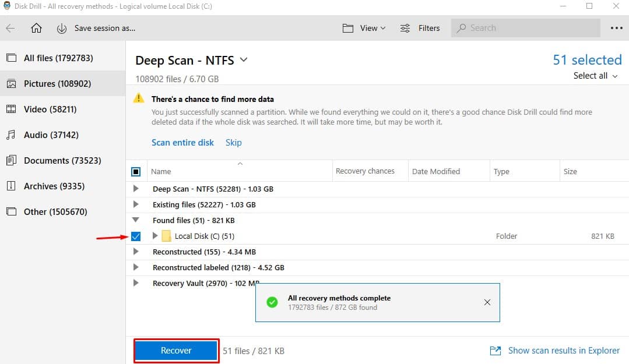Uncheck the Local Disk (C) checkbox
629x364 pixels.
(x=136, y=236)
